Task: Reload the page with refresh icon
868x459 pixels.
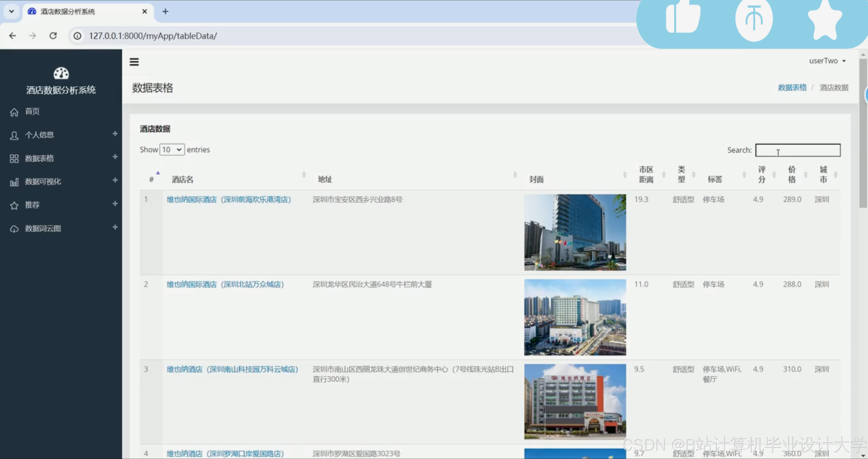Action: pos(53,36)
